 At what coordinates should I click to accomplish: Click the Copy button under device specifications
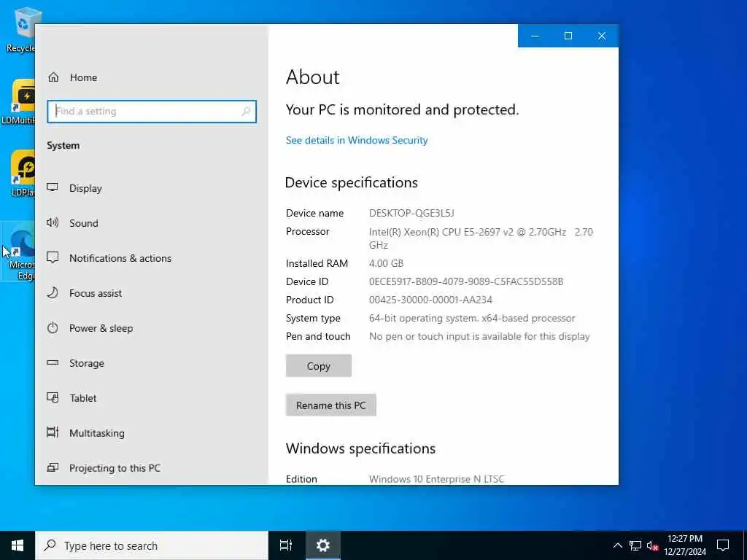(319, 366)
